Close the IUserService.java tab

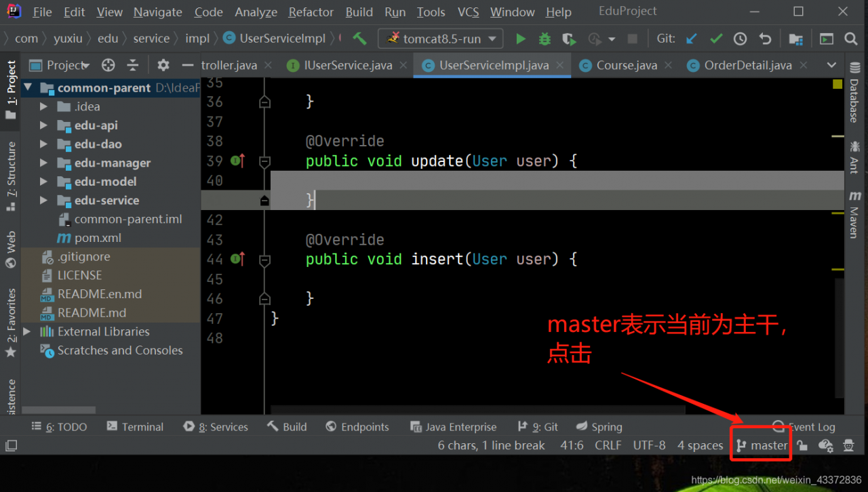tap(403, 65)
